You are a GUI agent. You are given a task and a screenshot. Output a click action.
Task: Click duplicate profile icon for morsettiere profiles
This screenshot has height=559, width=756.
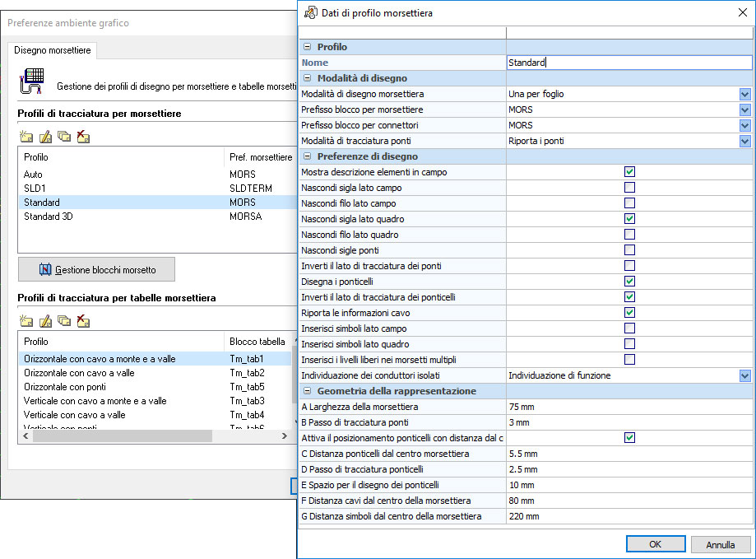click(x=64, y=137)
